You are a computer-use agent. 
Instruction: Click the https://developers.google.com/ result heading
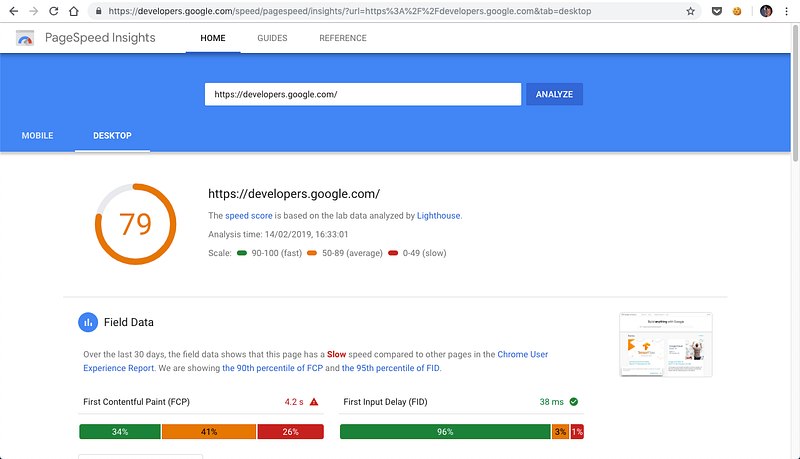294,194
